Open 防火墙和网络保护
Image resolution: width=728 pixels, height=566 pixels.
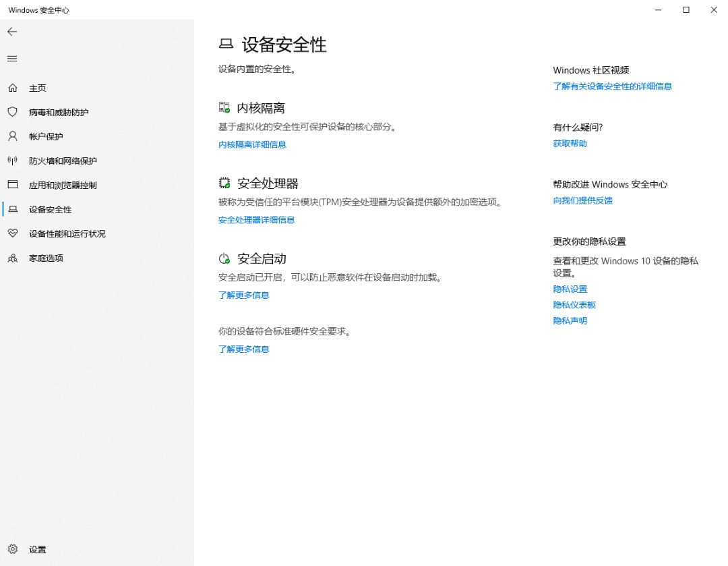pyautogui.click(x=63, y=161)
